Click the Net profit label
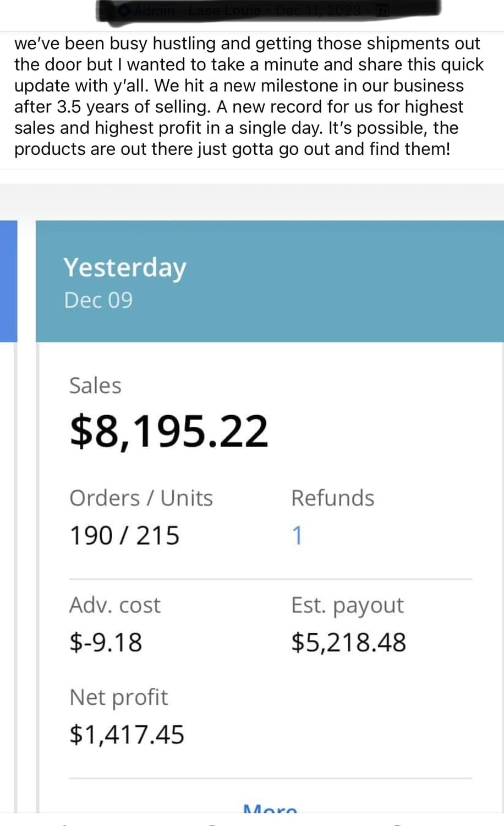 pyautogui.click(x=118, y=697)
